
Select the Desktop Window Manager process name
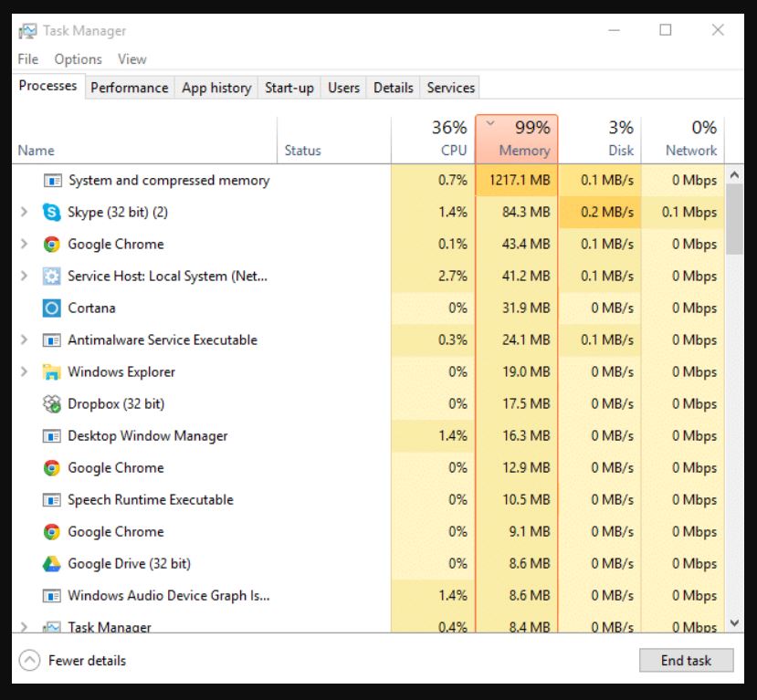(148, 435)
